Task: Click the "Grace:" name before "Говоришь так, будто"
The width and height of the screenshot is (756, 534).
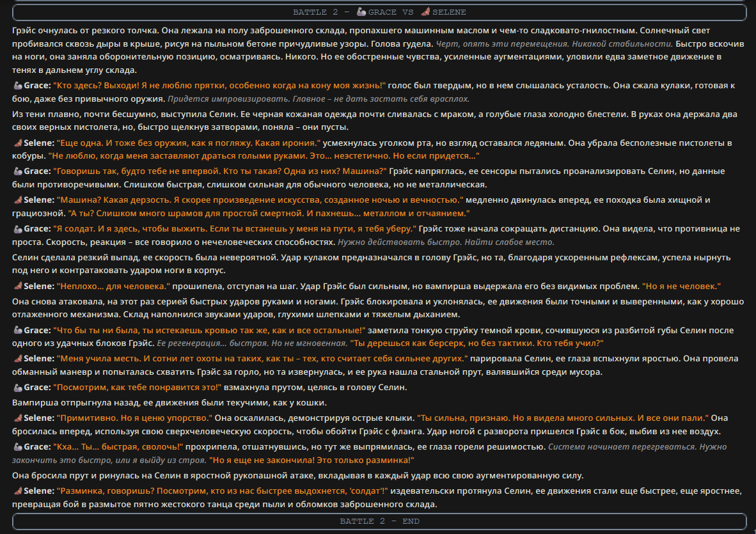Action: (37, 171)
